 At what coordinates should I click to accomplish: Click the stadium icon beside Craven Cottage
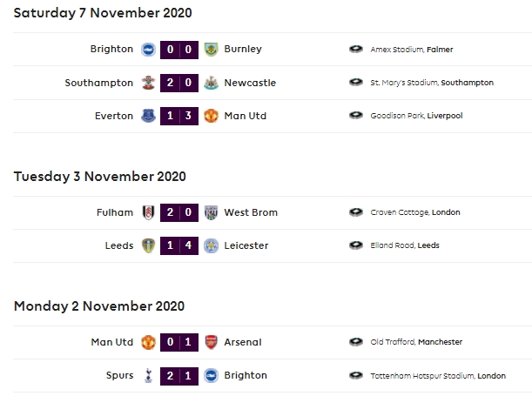pos(355,212)
